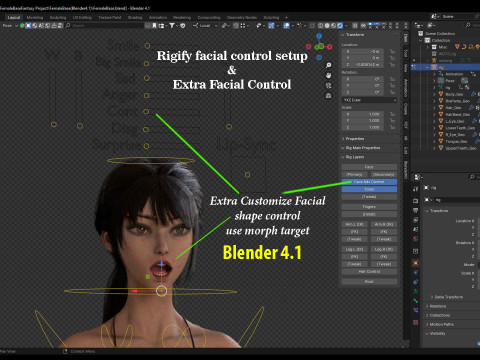Image resolution: width=480 pixels, height=360 pixels.
Task: Click the funnel filter icon in header
Action: pos(172,25)
